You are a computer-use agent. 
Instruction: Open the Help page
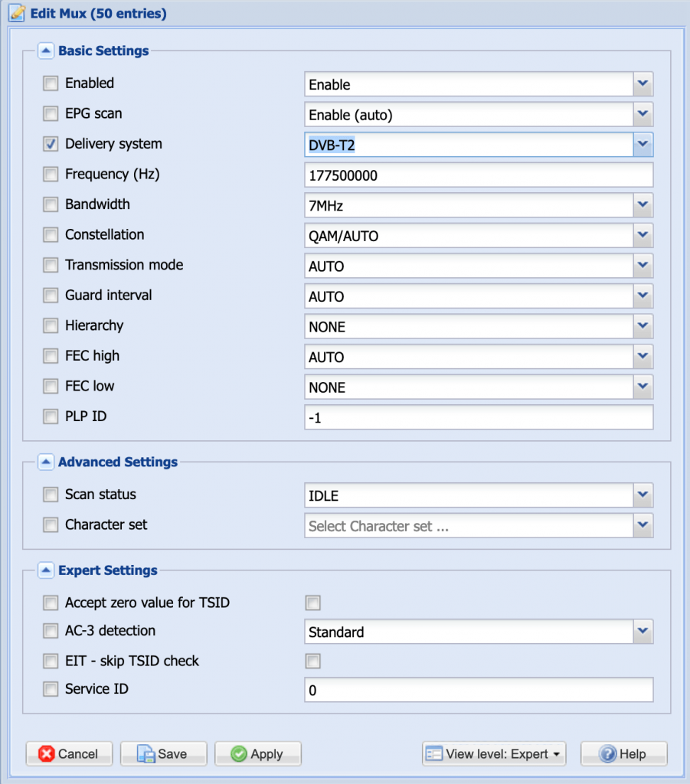[x=623, y=754]
